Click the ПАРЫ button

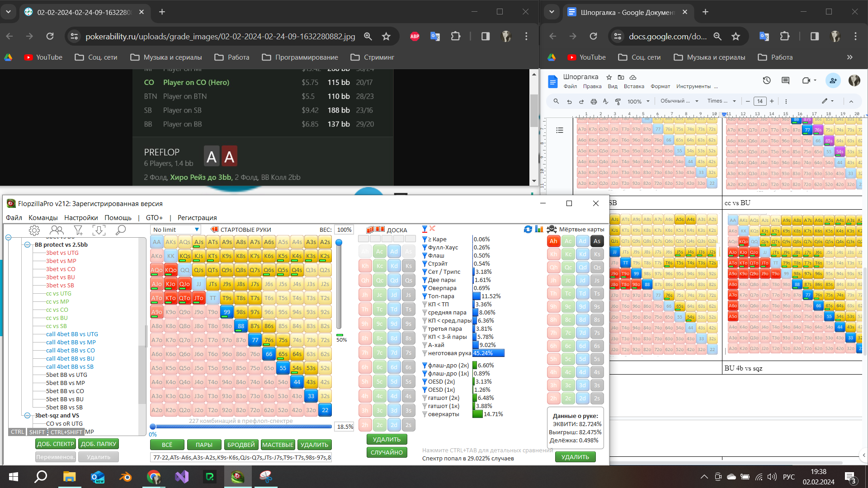pyautogui.click(x=204, y=445)
